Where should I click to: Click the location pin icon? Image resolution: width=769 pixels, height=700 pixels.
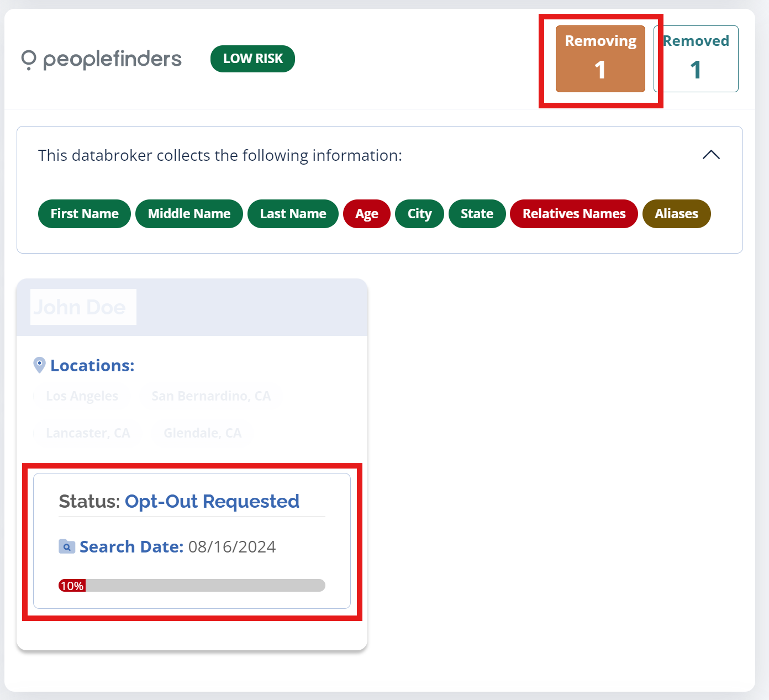tap(39, 365)
